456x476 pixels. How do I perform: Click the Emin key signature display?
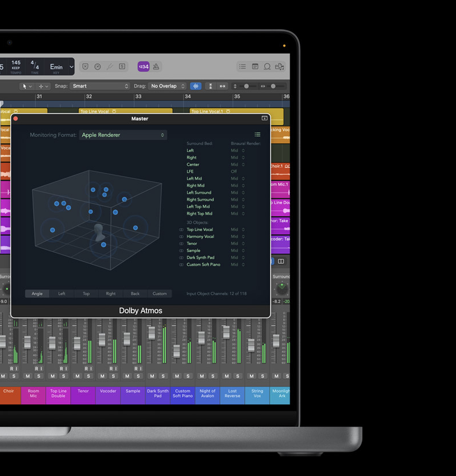[x=56, y=67]
